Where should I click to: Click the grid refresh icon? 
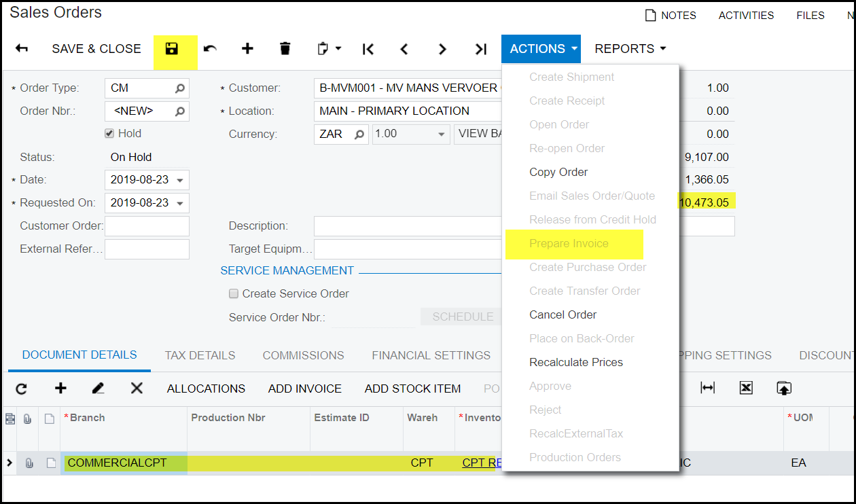point(22,389)
